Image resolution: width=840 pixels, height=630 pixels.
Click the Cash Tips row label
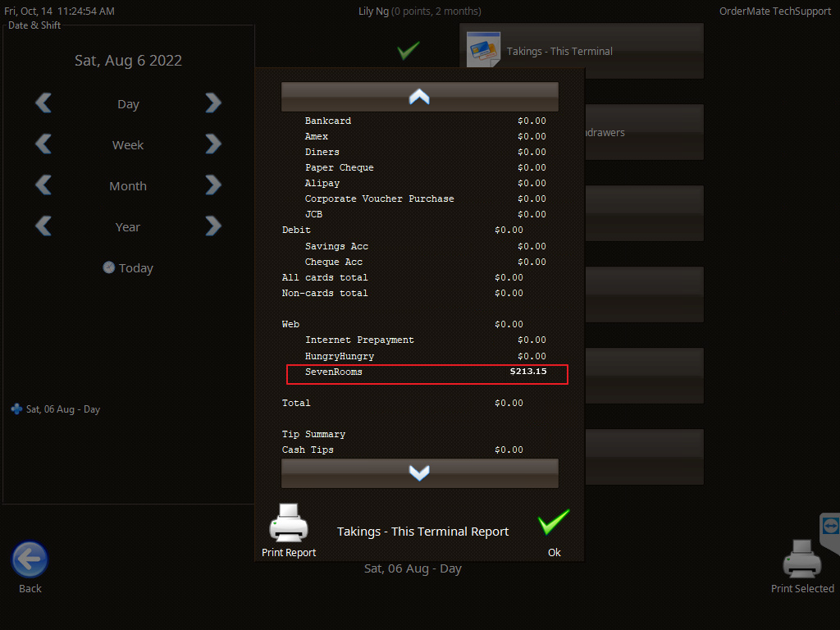coord(308,450)
